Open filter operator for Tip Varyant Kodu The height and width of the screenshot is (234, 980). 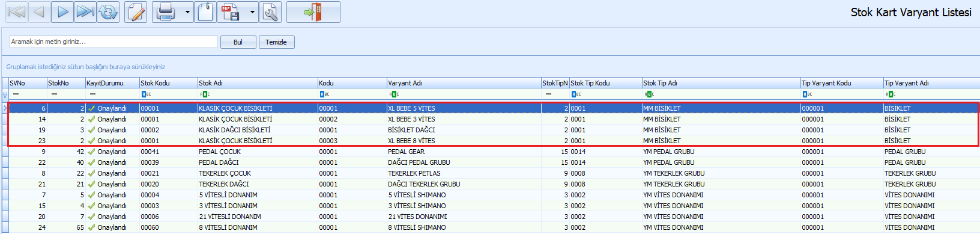pos(807,94)
